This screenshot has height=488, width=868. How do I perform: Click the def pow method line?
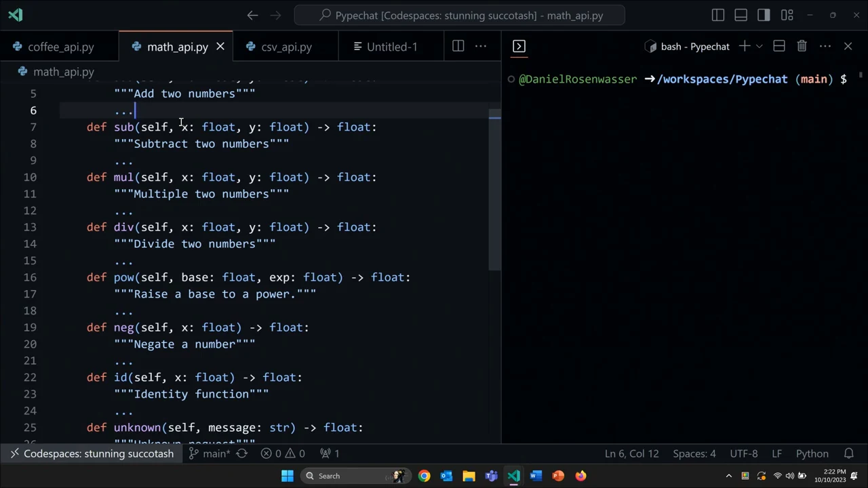click(248, 277)
